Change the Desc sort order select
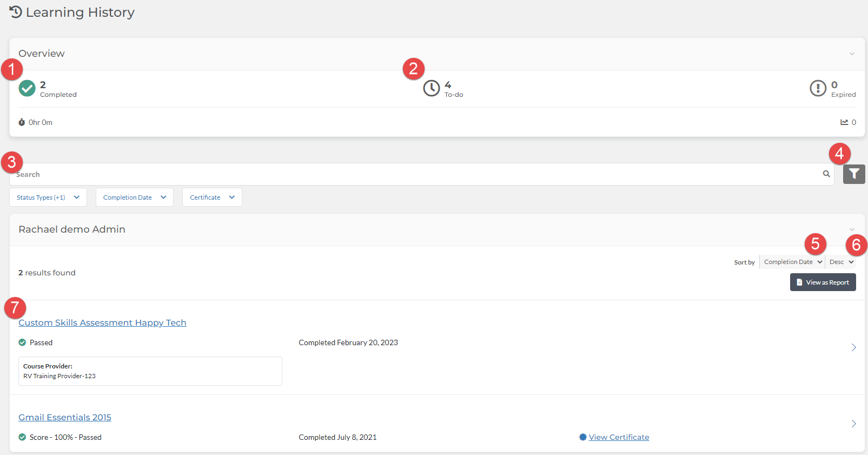 (x=841, y=262)
